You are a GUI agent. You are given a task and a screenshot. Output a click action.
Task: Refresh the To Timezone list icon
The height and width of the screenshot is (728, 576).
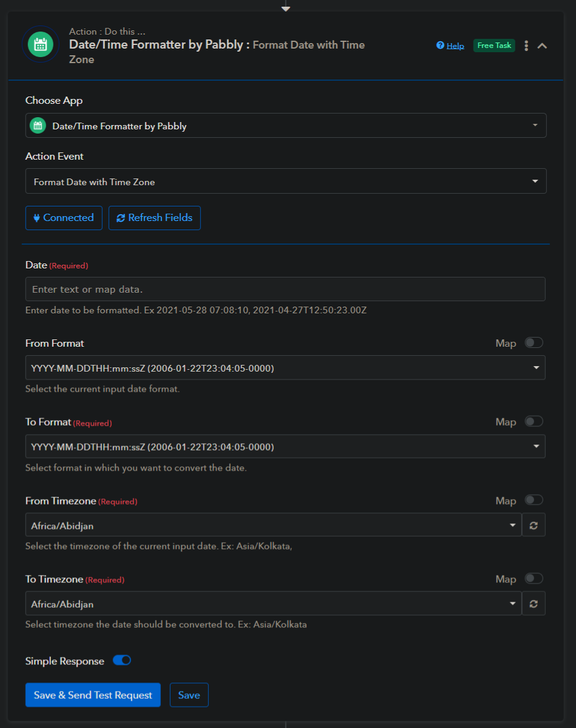coord(534,604)
